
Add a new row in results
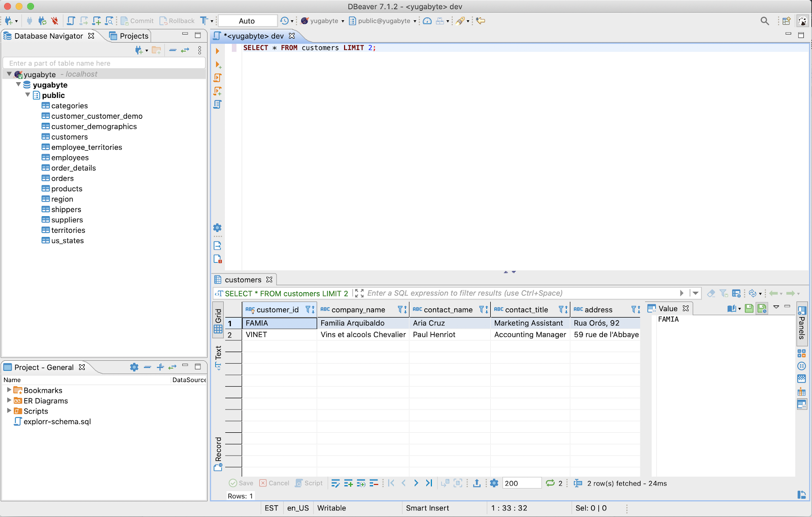coord(348,483)
